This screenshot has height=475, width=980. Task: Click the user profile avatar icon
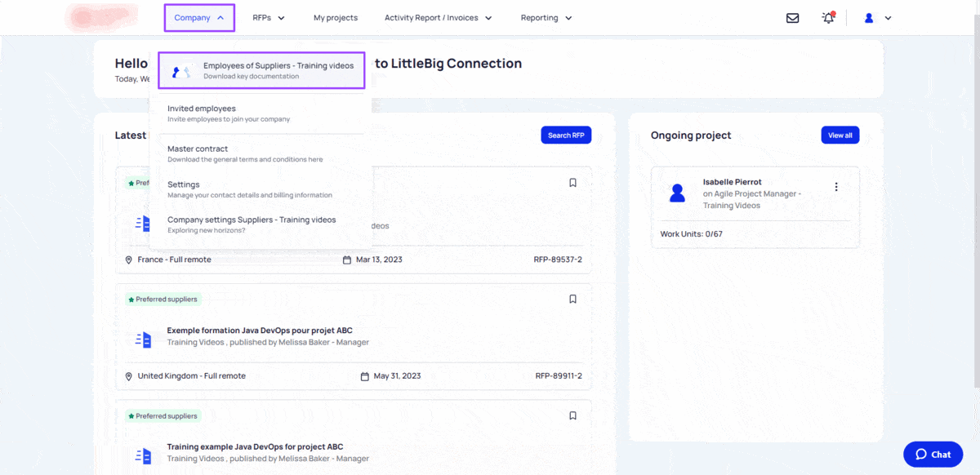[869, 18]
